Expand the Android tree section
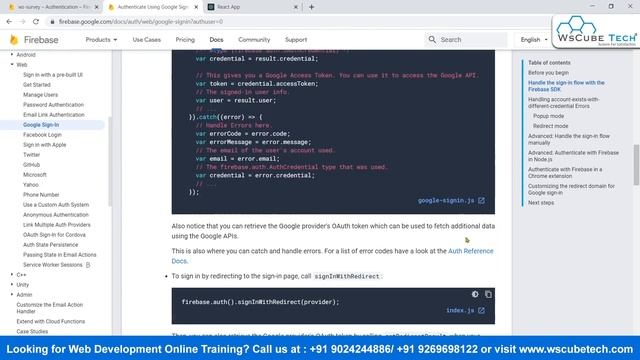640x360 pixels. 12,54
